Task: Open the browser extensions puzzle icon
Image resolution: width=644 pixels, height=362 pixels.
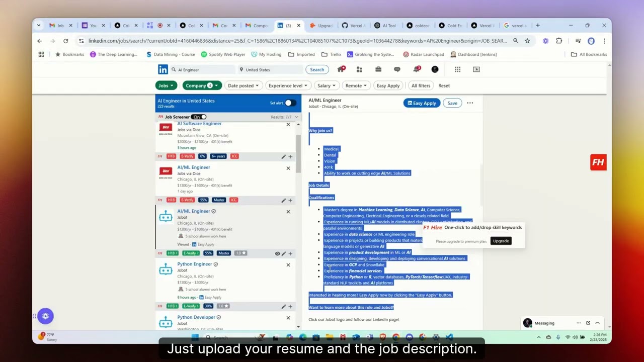Action: click(559, 41)
